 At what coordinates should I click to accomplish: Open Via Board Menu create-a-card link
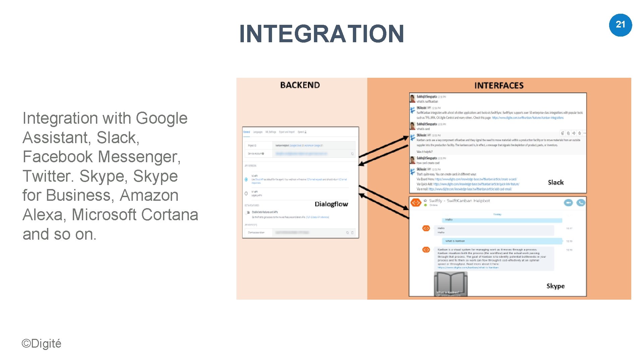[x=476, y=179]
